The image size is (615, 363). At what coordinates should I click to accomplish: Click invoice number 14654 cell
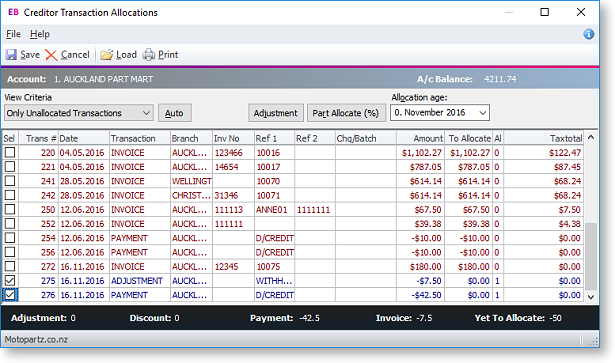point(233,167)
